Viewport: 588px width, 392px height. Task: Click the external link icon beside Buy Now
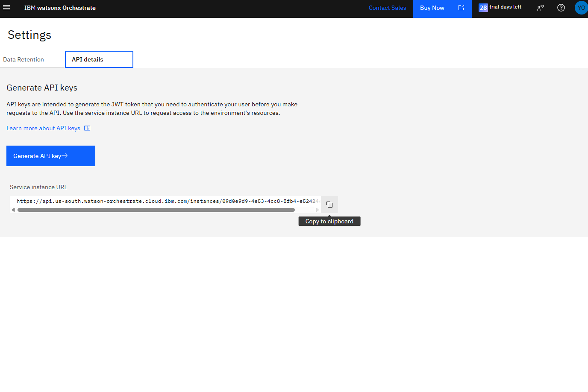pyautogui.click(x=461, y=8)
